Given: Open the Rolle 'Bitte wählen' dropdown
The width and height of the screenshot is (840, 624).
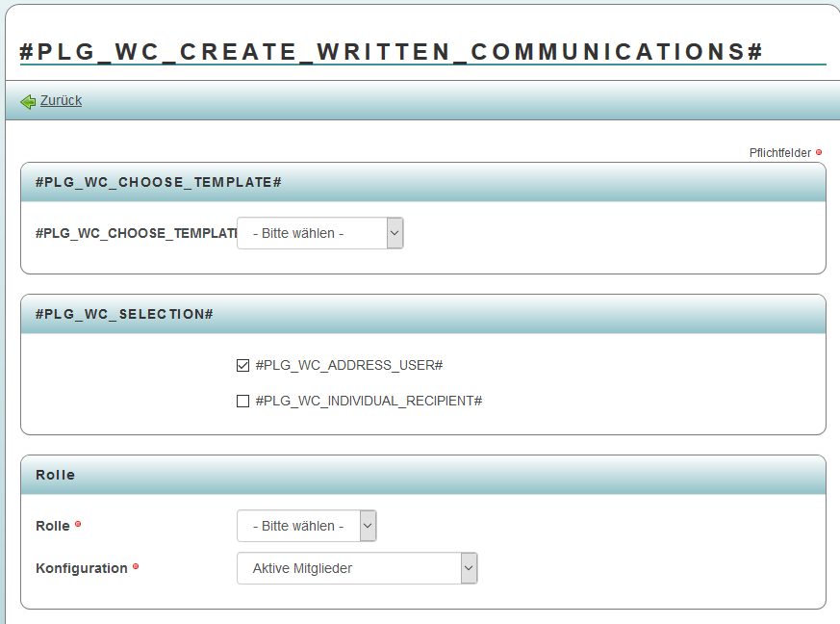Looking at the screenshot, I should 298,525.
